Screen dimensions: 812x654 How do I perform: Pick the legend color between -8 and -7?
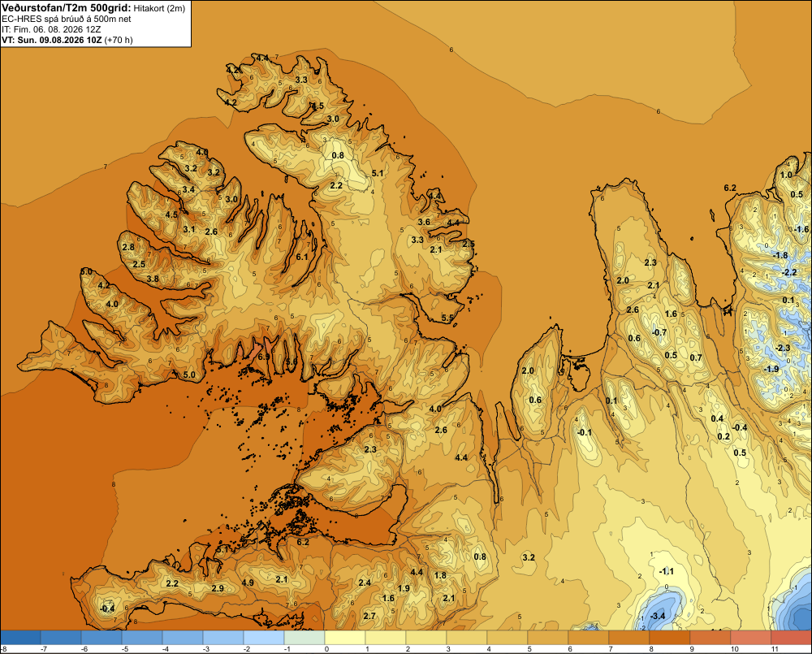tap(20, 637)
